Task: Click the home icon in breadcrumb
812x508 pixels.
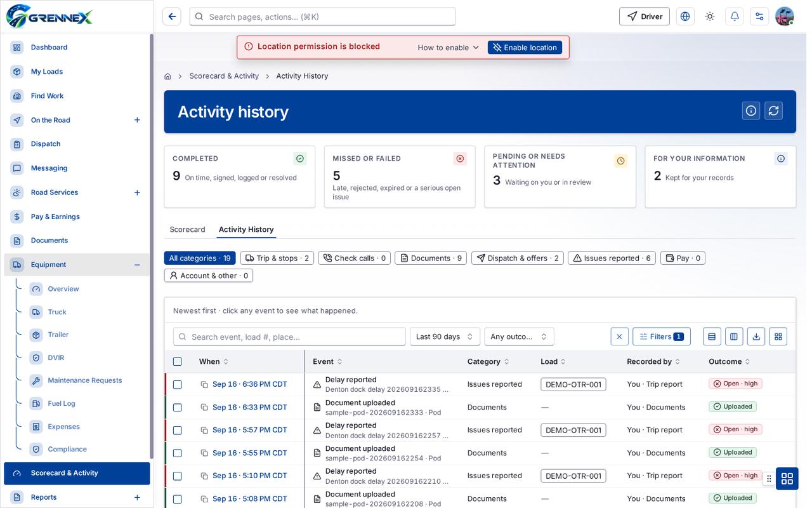Action: click(x=167, y=76)
